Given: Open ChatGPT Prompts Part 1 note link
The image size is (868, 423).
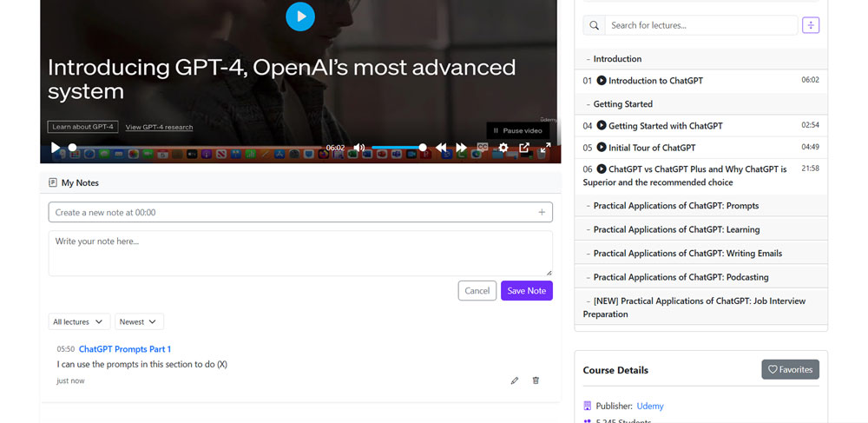Looking at the screenshot, I should click(125, 349).
